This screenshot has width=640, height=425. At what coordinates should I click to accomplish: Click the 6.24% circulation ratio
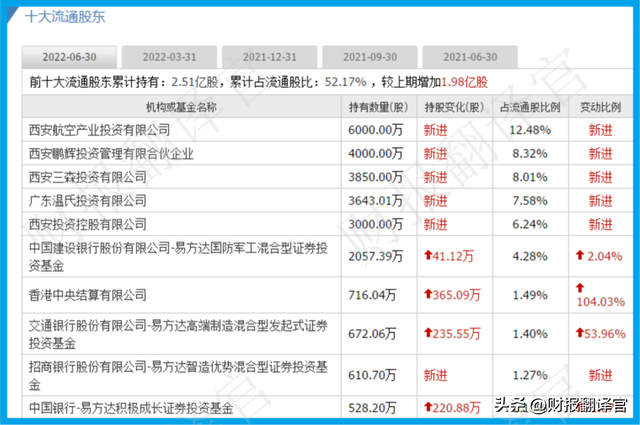tap(530, 224)
